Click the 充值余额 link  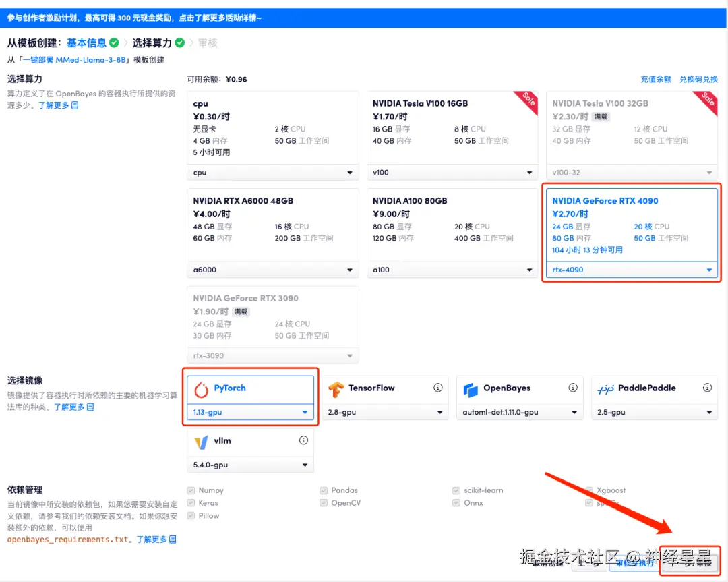pyautogui.click(x=655, y=79)
